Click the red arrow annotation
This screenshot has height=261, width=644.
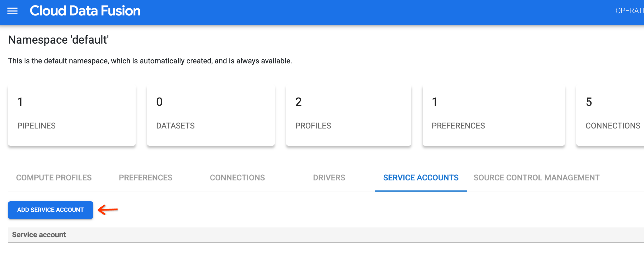[x=108, y=210]
